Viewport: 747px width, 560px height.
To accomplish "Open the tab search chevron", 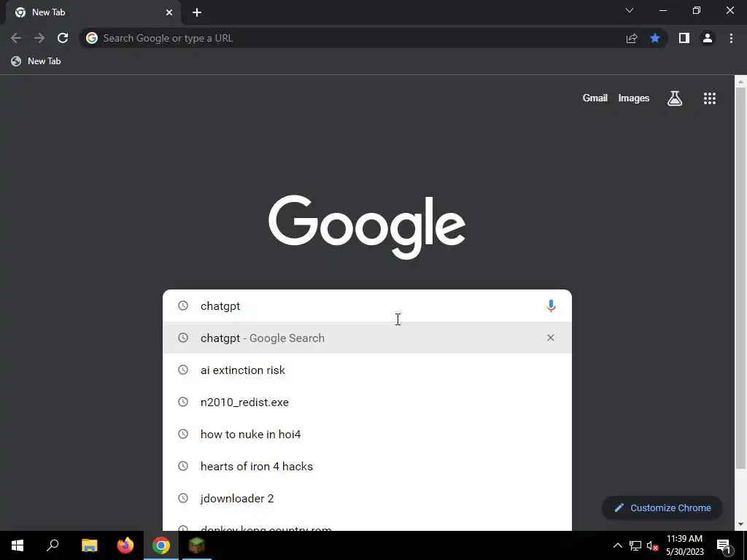I will (x=630, y=10).
